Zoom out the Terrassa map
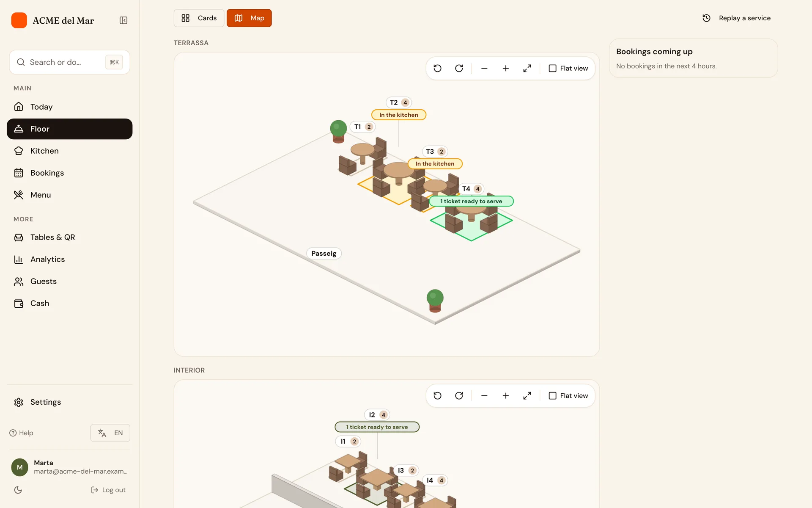This screenshot has height=508, width=812. 484,68
